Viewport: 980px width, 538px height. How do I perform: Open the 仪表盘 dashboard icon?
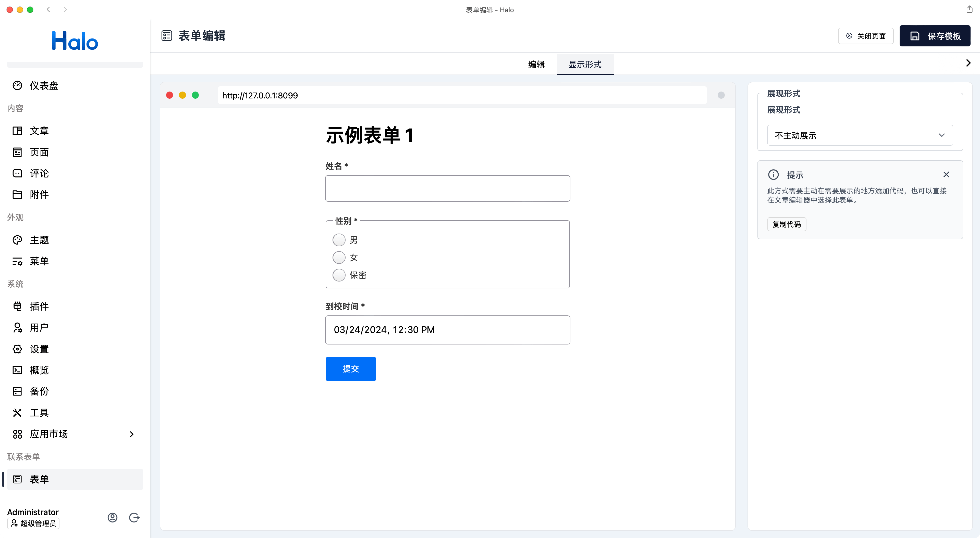(x=17, y=86)
